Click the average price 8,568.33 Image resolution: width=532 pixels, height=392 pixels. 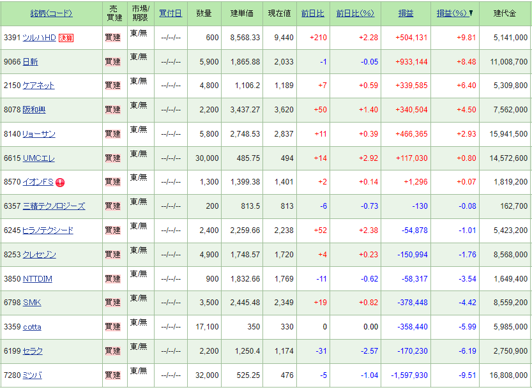pos(245,38)
